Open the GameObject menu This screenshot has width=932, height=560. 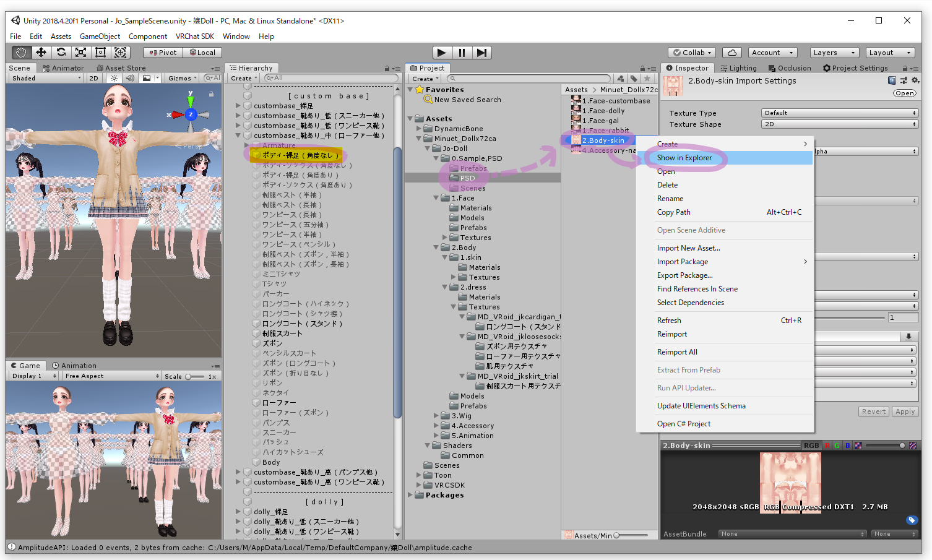click(x=100, y=37)
